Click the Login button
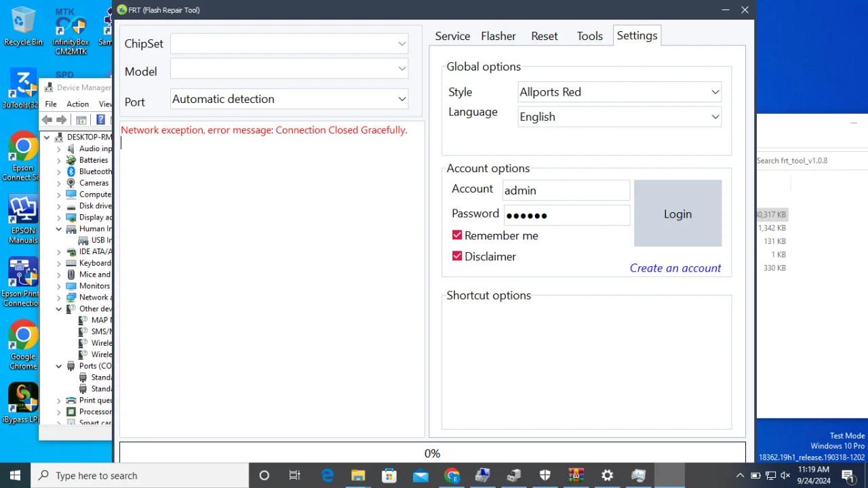 pyautogui.click(x=677, y=213)
